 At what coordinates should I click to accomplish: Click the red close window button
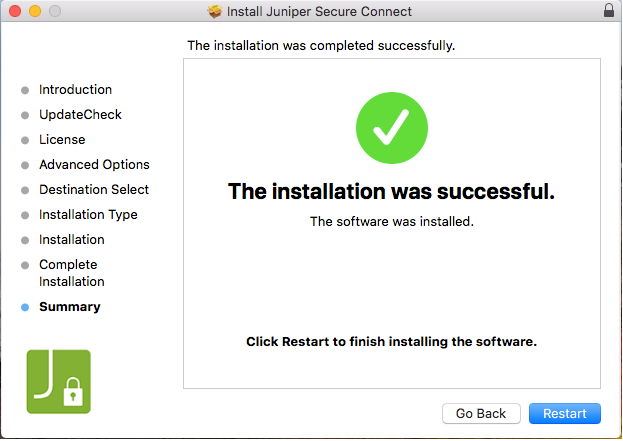14,11
